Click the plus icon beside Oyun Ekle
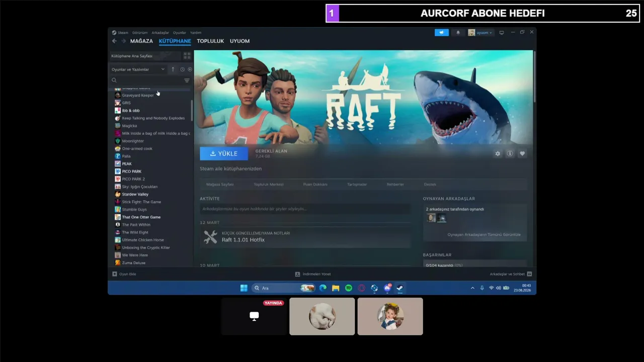 point(115,274)
